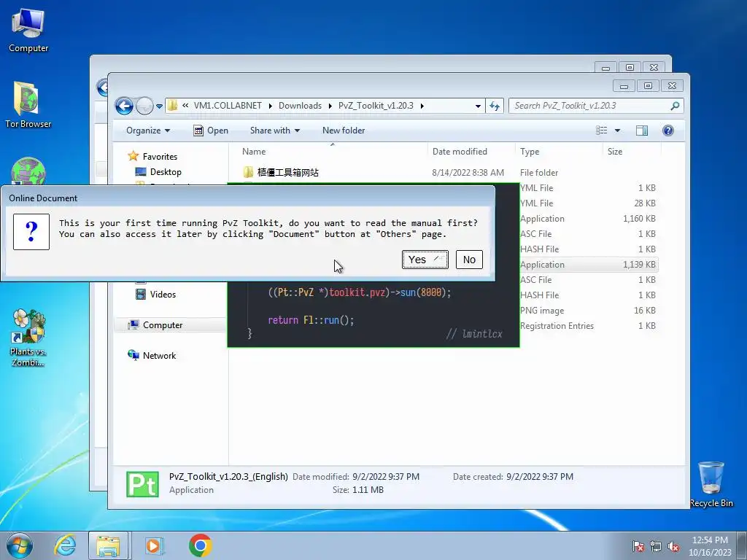The width and height of the screenshot is (747, 560).
Task: Click the Pt application icon in details pane
Action: (142, 484)
